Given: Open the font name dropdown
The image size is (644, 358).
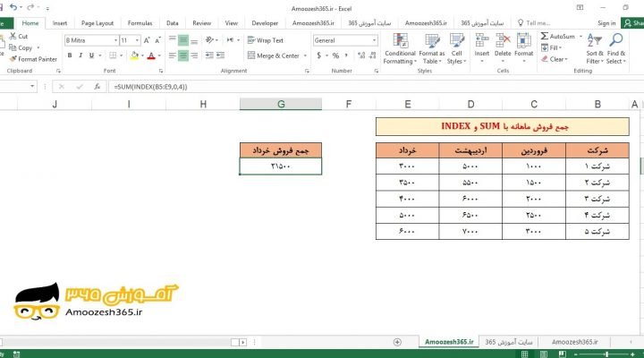Looking at the screenshot, I should tap(115, 40).
